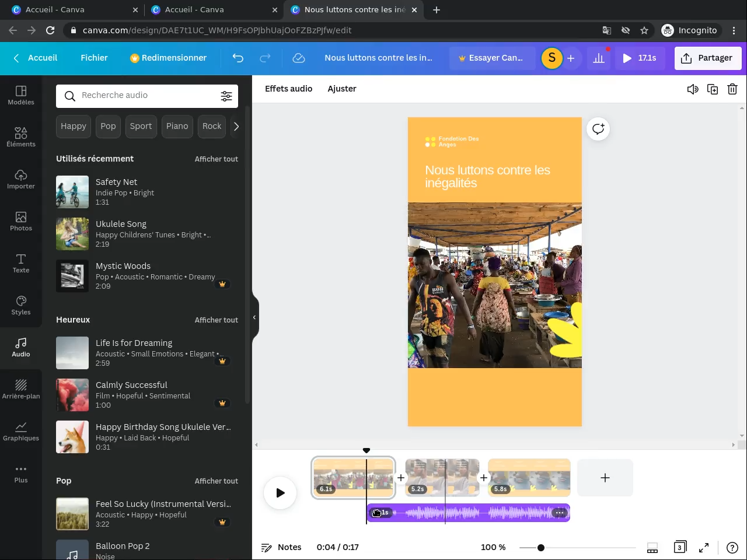
Task: Go back to Accueil
Action: [36, 58]
